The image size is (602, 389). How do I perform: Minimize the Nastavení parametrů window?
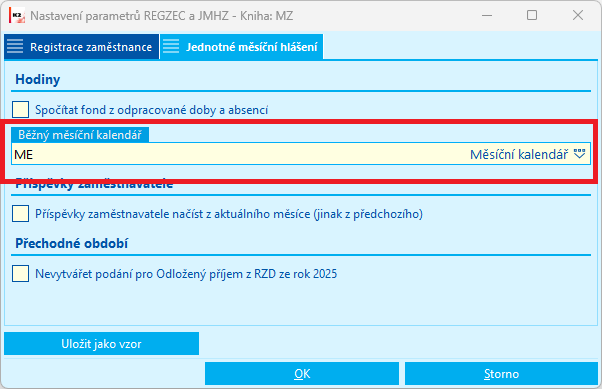tap(487, 15)
